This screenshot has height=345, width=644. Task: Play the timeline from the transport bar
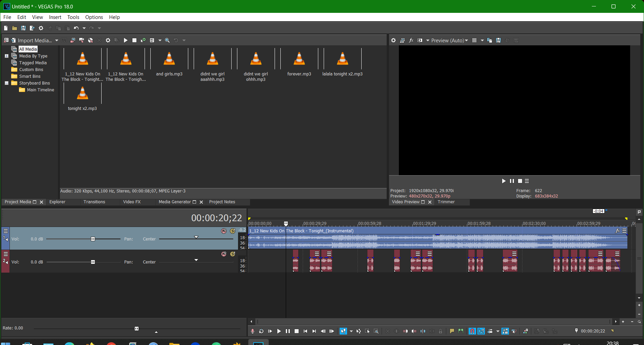pyautogui.click(x=279, y=331)
